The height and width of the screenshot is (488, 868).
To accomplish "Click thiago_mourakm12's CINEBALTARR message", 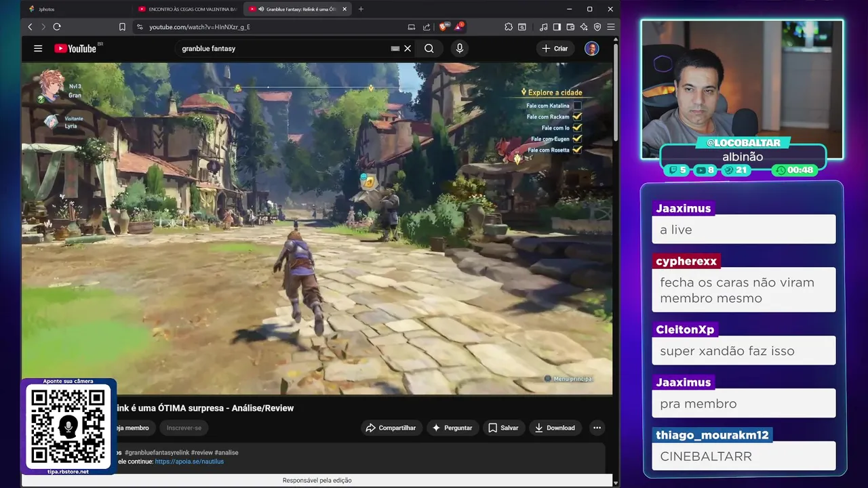I will [744, 456].
